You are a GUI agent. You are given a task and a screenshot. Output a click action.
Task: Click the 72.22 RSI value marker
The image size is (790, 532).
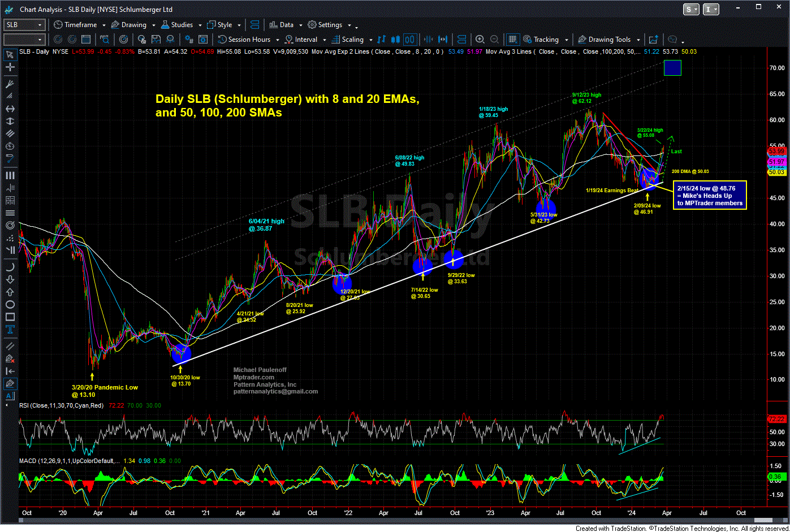pyautogui.click(x=776, y=419)
